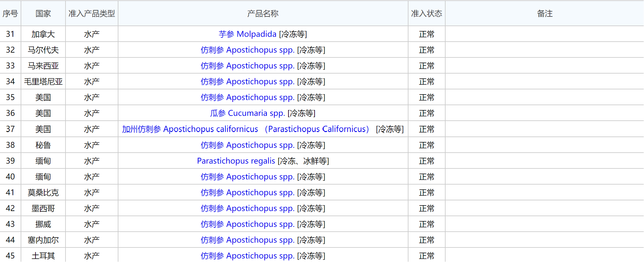
Task: Open the 仿刺参 link in the 塞内加尔 row
Action: click(247, 240)
